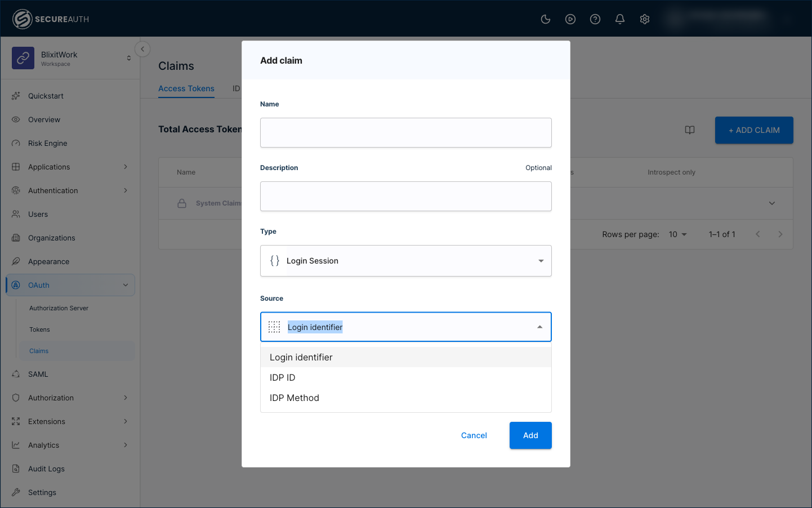Click Cancel in Add claim dialog
812x508 pixels.
click(x=474, y=435)
